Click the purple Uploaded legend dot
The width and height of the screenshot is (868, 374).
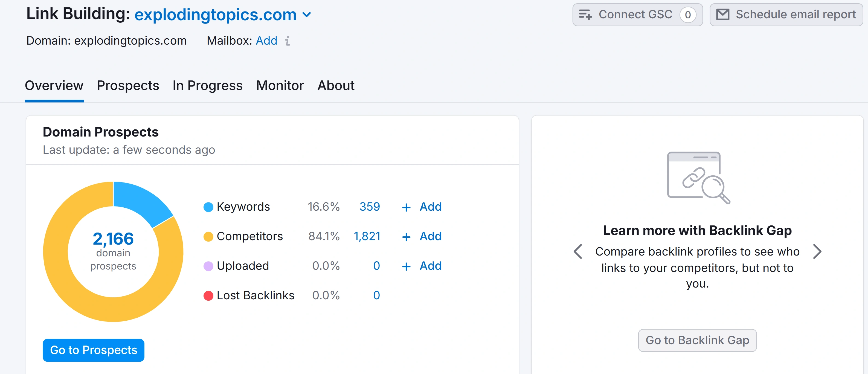[x=208, y=266]
